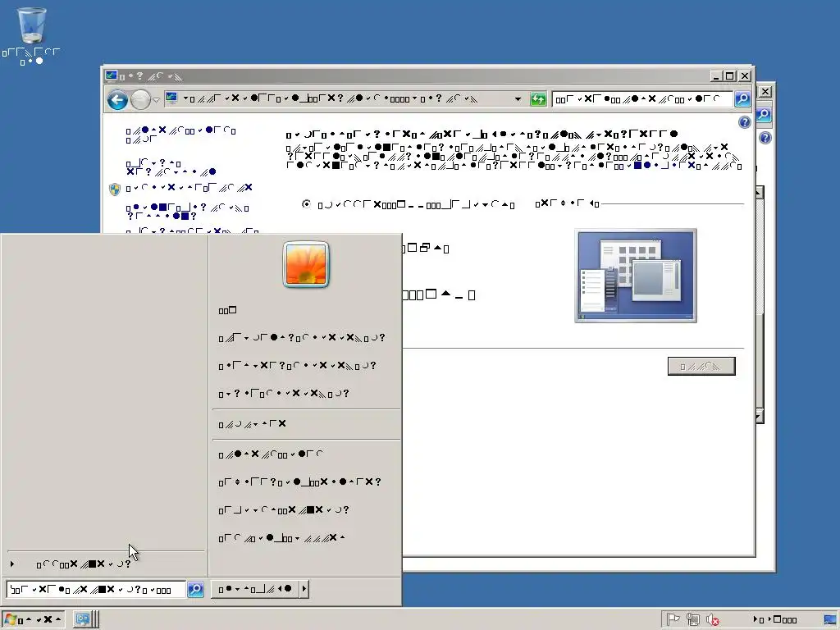Image resolution: width=840 pixels, height=630 pixels.
Task: Click the control panel window button on the taskbar
Action: click(86, 619)
